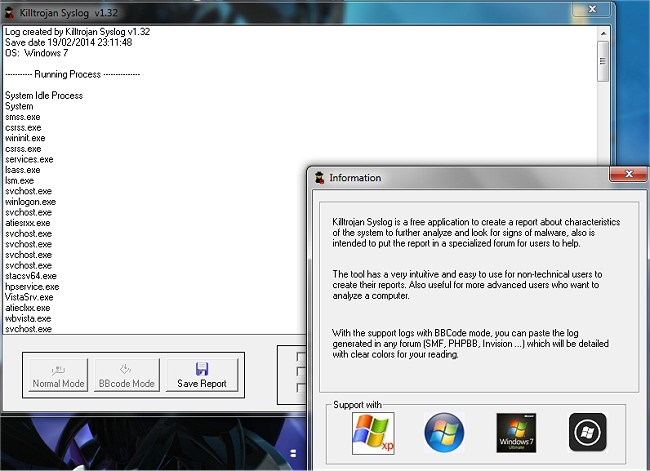
Task: Click the 'wininit.exe' process line
Action: (25, 138)
